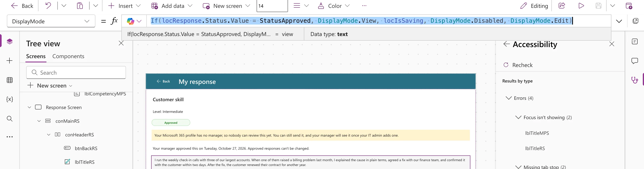Open the more options ellipsis in left rail
The height and width of the screenshot is (169, 644).
pyautogui.click(x=9, y=137)
